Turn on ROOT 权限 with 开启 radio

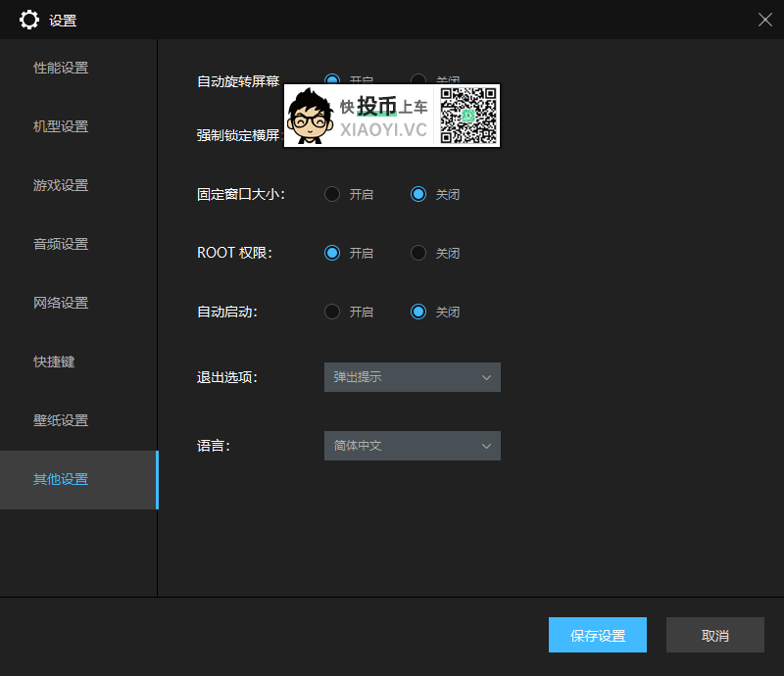(332, 253)
